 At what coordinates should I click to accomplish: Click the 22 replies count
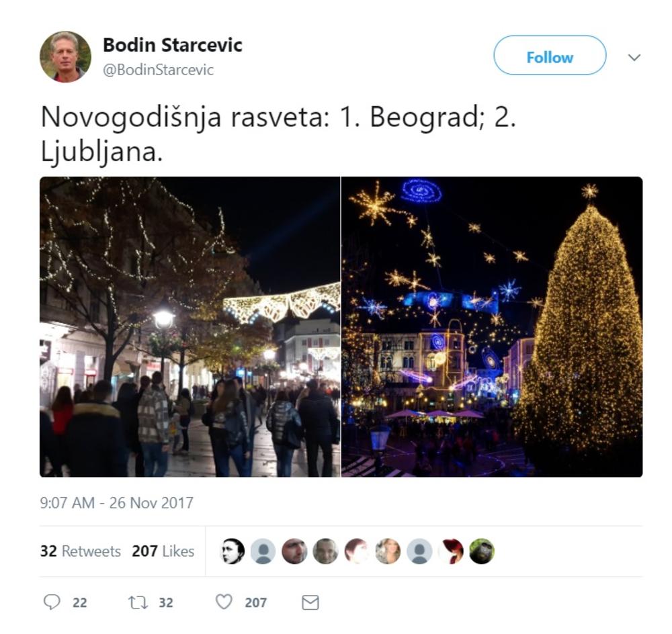coord(80,602)
